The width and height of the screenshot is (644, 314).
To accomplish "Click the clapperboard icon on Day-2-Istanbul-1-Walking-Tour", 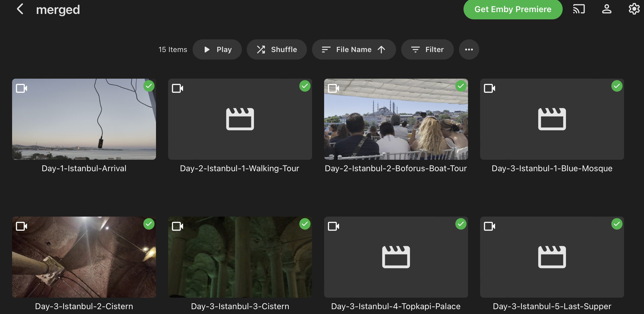I will click(x=240, y=119).
